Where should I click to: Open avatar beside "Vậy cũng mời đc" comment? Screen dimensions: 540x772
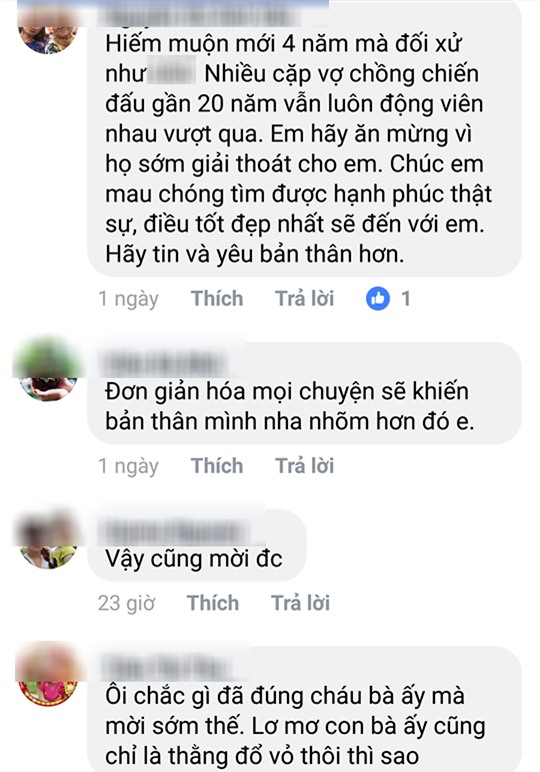tap(48, 540)
